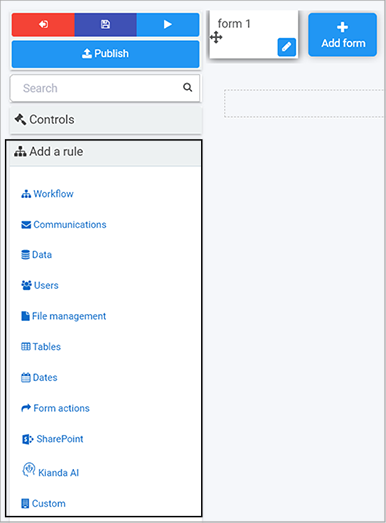Publish the process
The height and width of the screenshot is (523, 386).
[x=105, y=54]
